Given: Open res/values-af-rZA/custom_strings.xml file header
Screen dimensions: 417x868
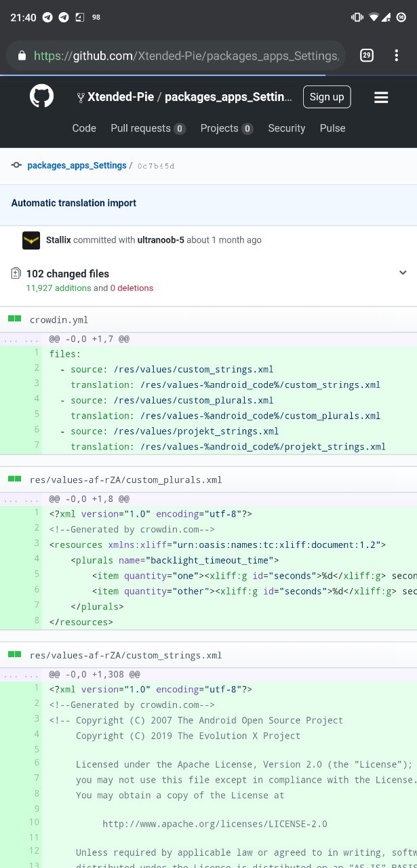Looking at the screenshot, I should click(125, 655).
